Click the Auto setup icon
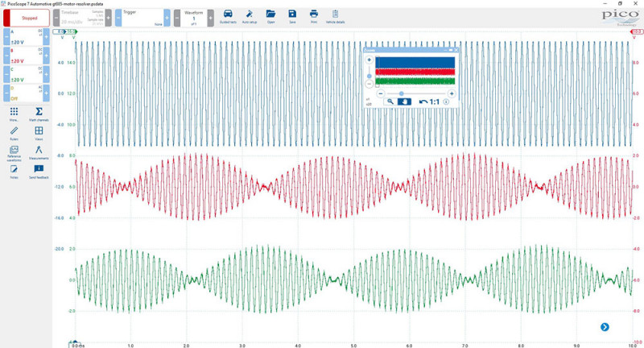 [x=250, y=16]
